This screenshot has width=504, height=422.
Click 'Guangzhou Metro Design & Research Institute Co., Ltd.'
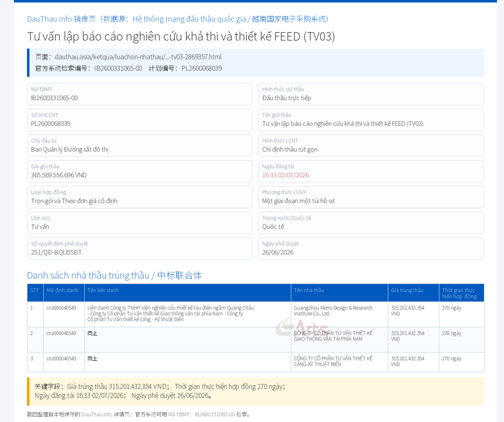pyautogui.click(x=333, y=311)
